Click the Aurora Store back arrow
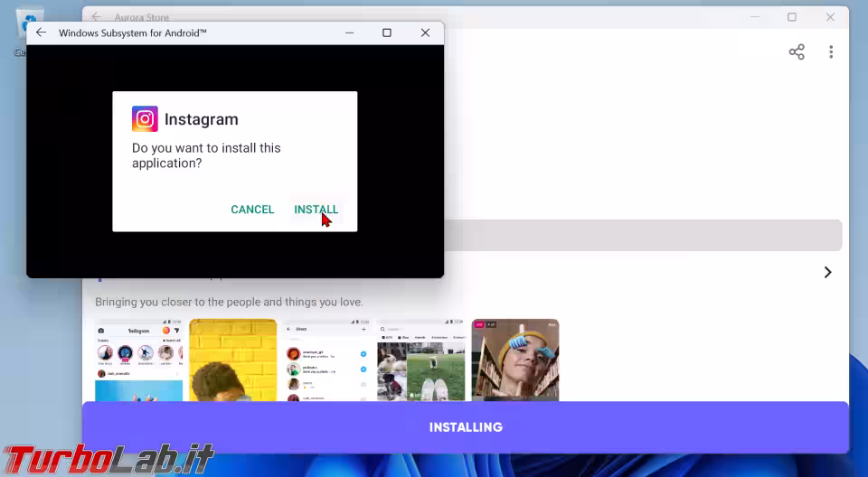868x477 pixels. pos(97,17)
